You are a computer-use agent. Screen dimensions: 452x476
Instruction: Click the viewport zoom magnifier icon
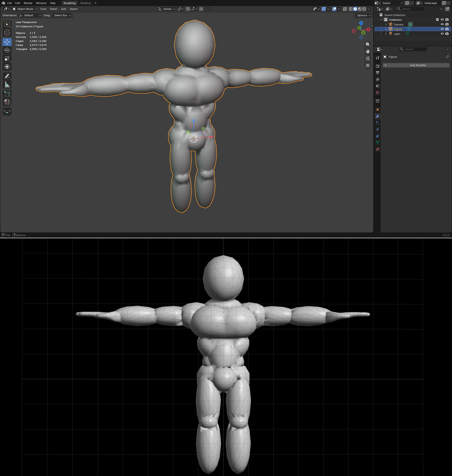pyautogui.click(x=368, y=44)
